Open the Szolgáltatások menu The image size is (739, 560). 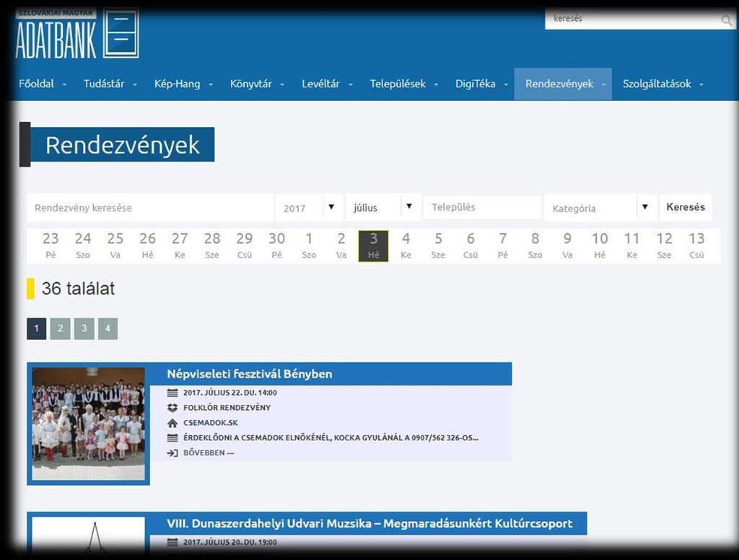coord(663,84)
